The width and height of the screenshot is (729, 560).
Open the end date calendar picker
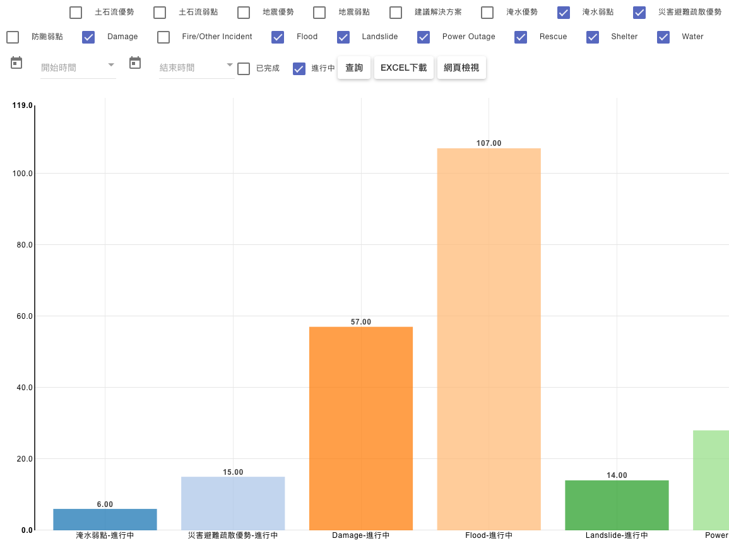point(134,63)
